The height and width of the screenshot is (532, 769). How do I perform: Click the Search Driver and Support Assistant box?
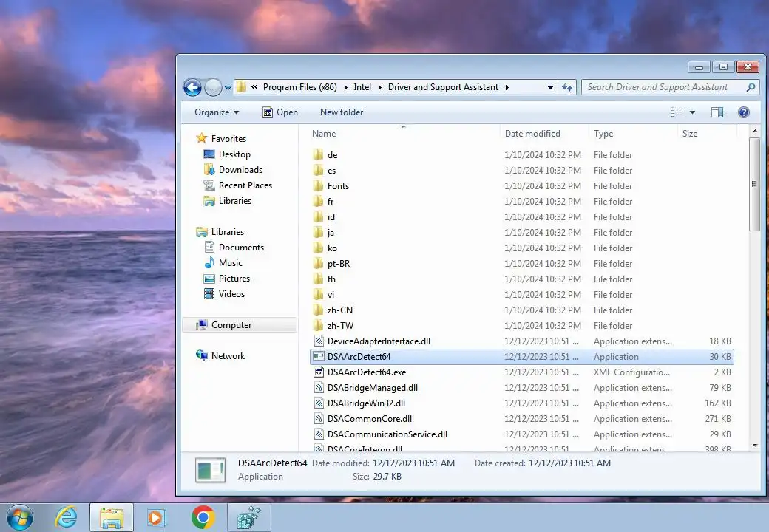[669, 87]
